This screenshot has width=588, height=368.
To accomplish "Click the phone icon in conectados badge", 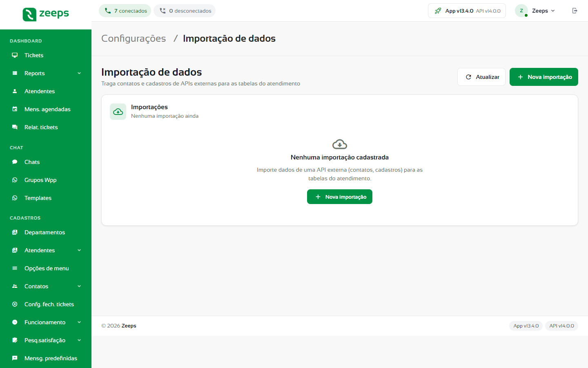I will [108, 11].
